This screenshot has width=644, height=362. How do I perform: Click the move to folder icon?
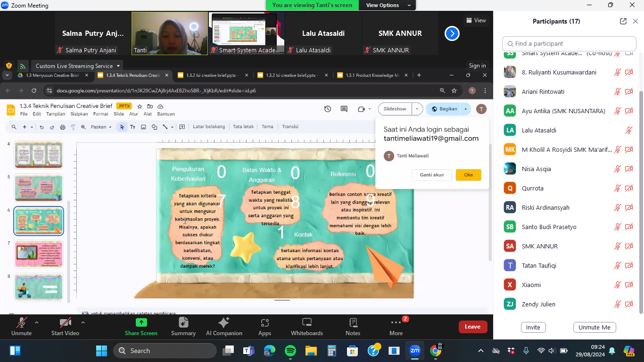tap(150, 107)
